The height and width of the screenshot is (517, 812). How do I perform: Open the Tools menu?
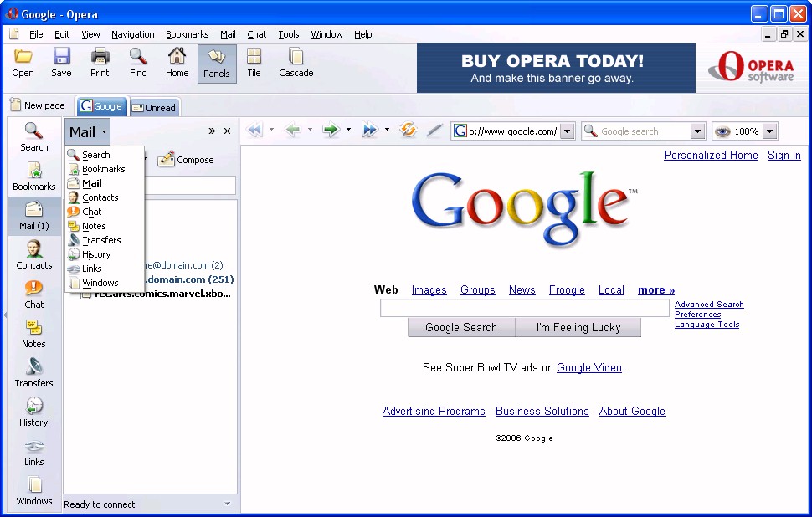pyautogui.click(x=289, y=34)
